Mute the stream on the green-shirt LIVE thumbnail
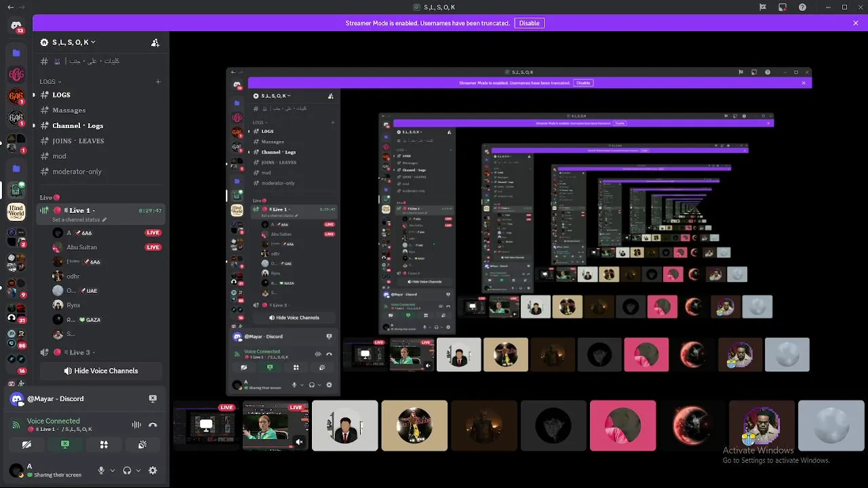 299,442
